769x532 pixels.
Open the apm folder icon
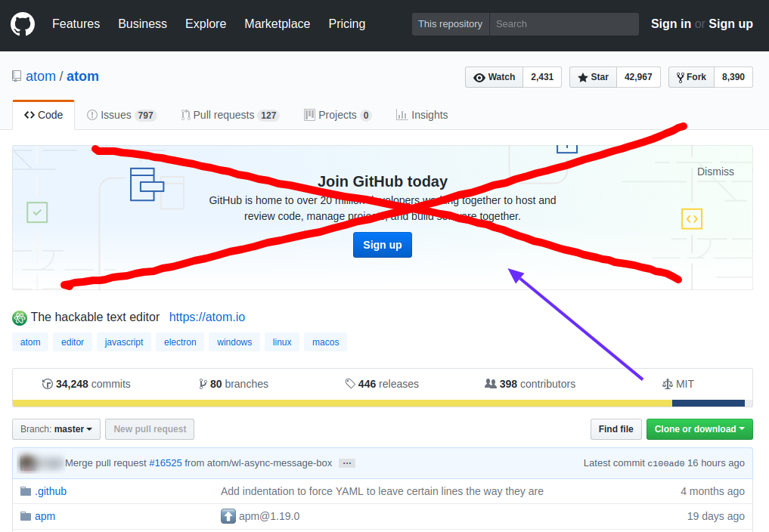pos(26,516)
